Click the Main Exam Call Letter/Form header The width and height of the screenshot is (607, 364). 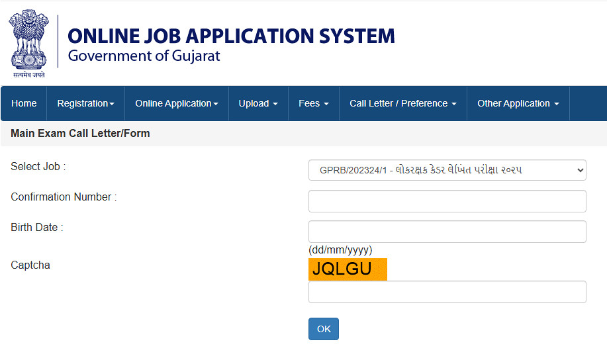(x=80, y=134)
